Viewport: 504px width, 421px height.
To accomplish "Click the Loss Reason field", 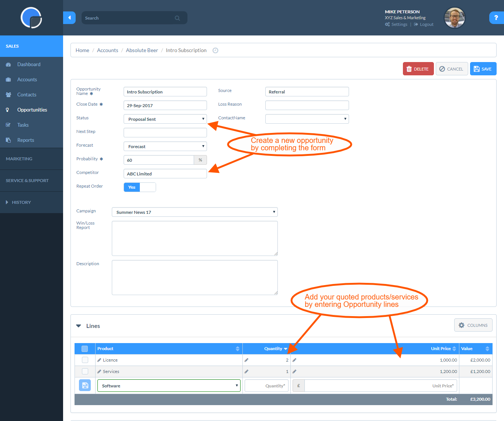I will [x=307, y=105].
